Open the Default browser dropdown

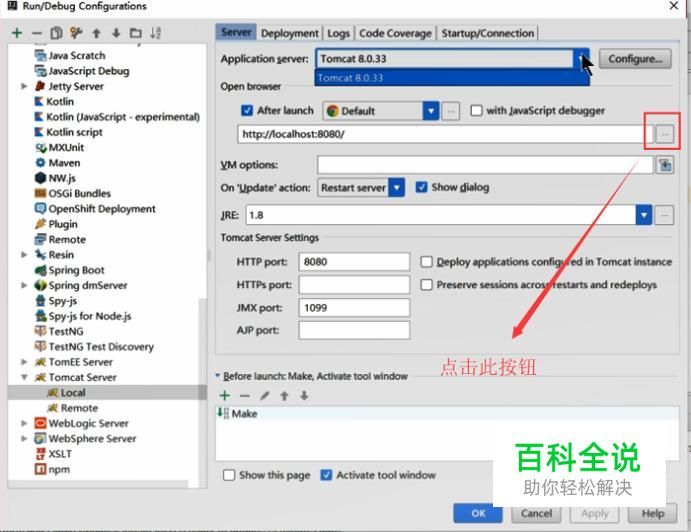[431, 111]
